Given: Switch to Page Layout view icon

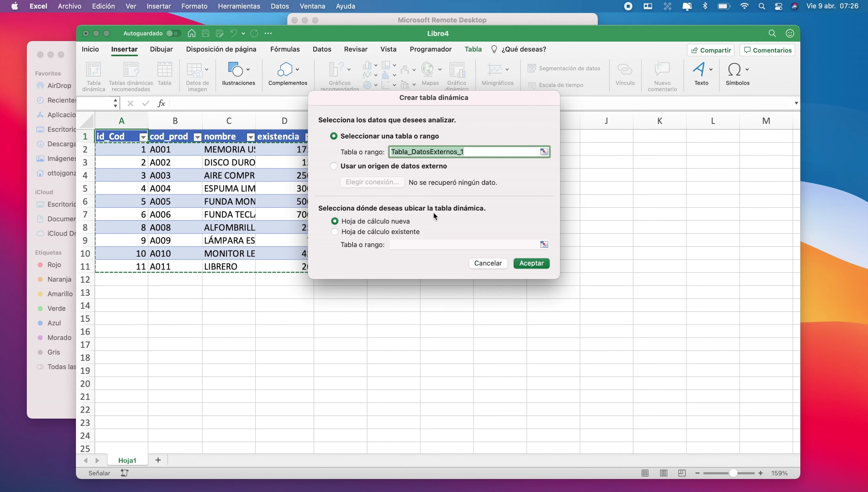Looking at the screenshot, I should pos(663,473).
